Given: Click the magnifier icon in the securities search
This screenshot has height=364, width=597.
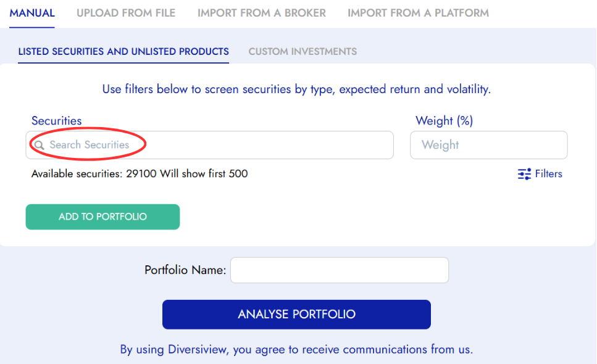Looking at the screenshot, I should pos(40,146).
